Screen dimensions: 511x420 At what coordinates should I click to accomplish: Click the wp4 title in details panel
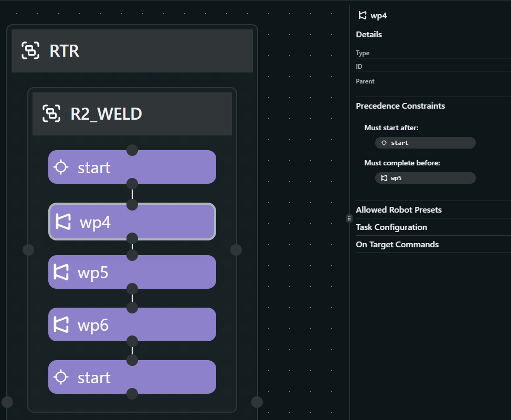pyautogui.click(x=379, y=16)
